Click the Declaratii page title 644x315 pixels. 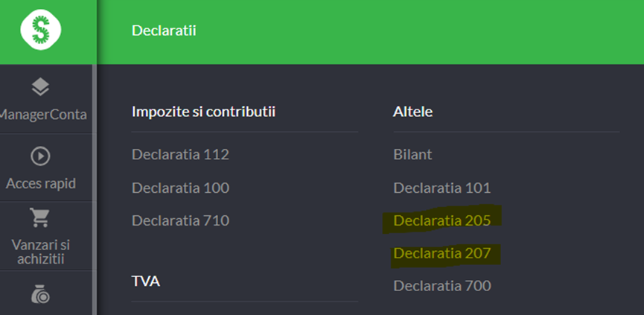(x=164, y=31)
